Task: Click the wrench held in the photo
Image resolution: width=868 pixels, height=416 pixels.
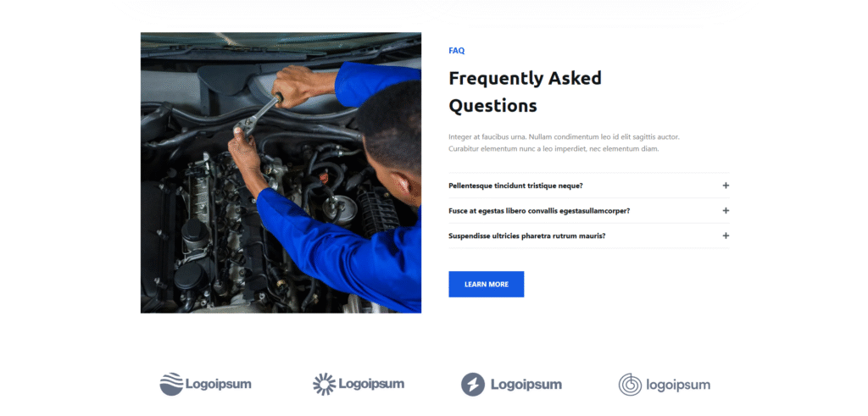Action: click(258, 115)
